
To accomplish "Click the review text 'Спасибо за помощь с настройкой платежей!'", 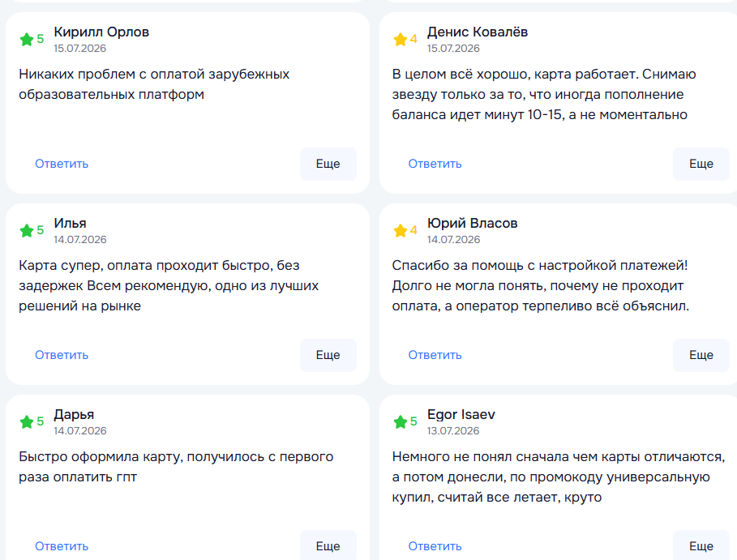I will pyautogui.click(x=540, y=266).
